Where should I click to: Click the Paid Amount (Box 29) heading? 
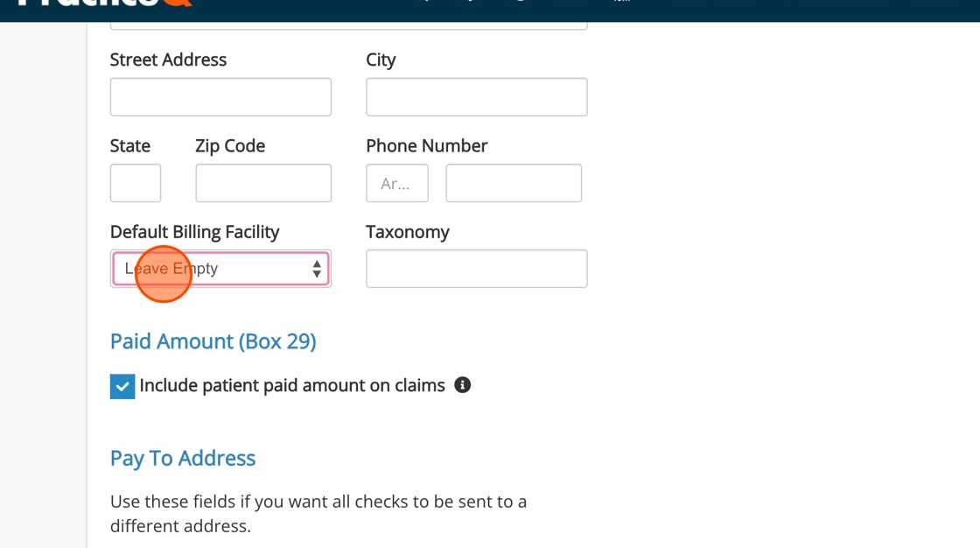213,341
